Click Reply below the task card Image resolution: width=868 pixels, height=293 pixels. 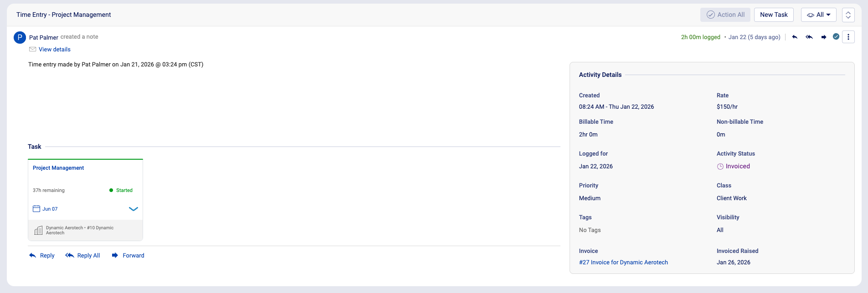42,256
